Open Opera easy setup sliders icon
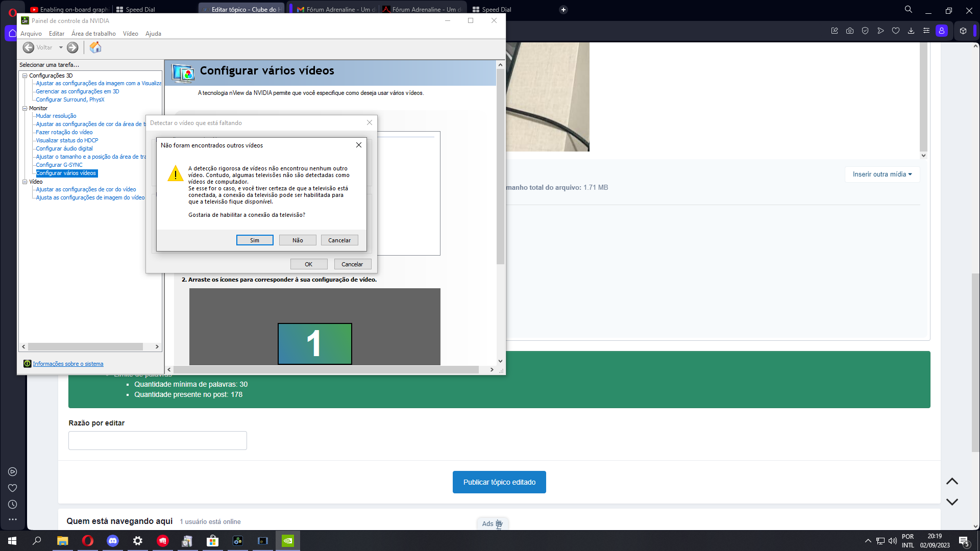This screenshot has height=551, width=980. click(926, 31)
